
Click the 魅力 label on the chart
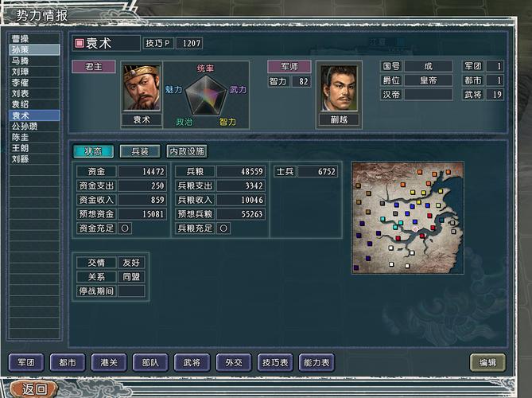click(x=173, y=90)
